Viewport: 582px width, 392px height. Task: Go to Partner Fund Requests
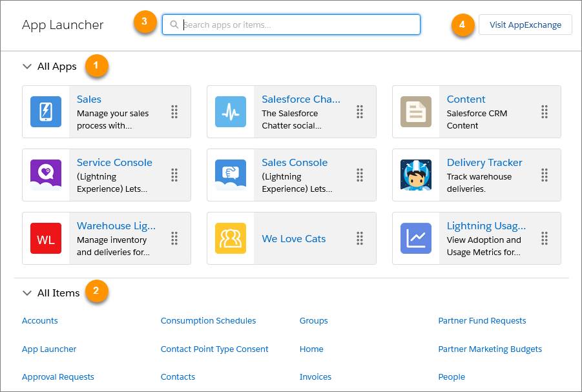482,321
